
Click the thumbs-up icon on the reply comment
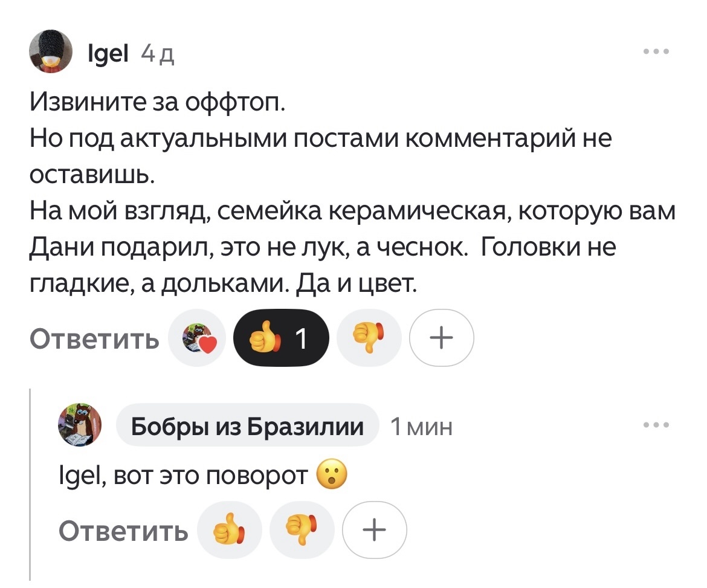230,529
